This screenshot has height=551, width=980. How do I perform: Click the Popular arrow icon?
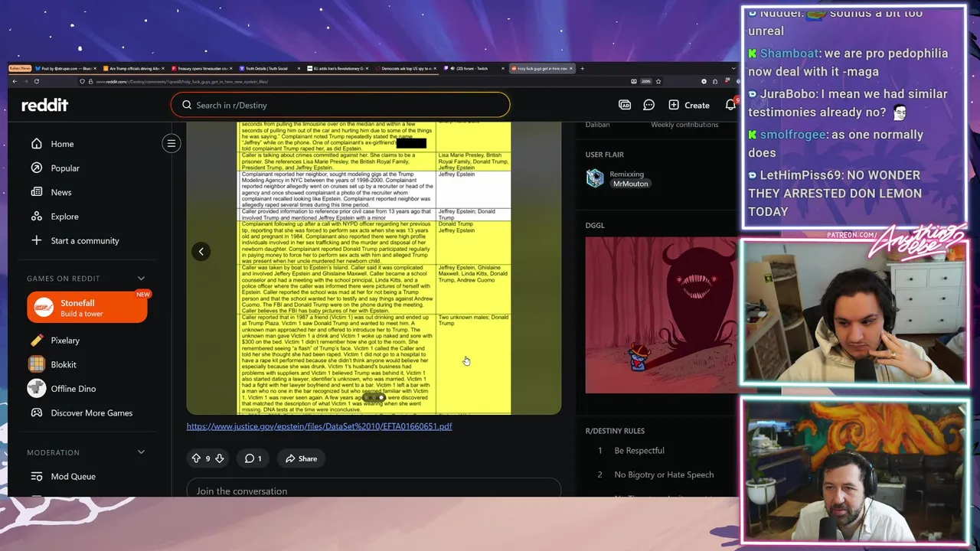coord(36,168)
